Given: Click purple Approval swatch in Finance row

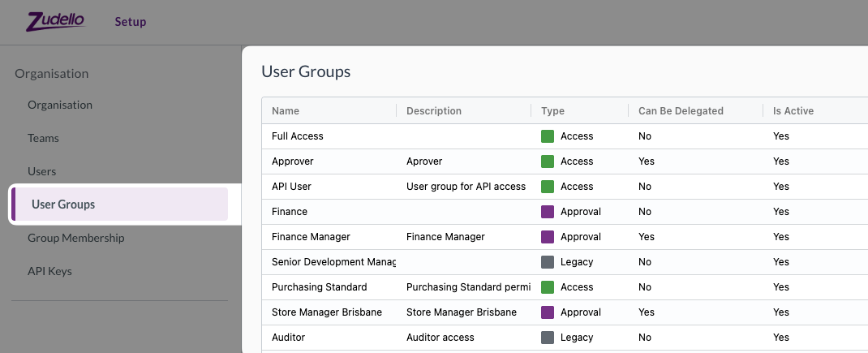Looking at the screenshot, I should click(x=547, y=212).
